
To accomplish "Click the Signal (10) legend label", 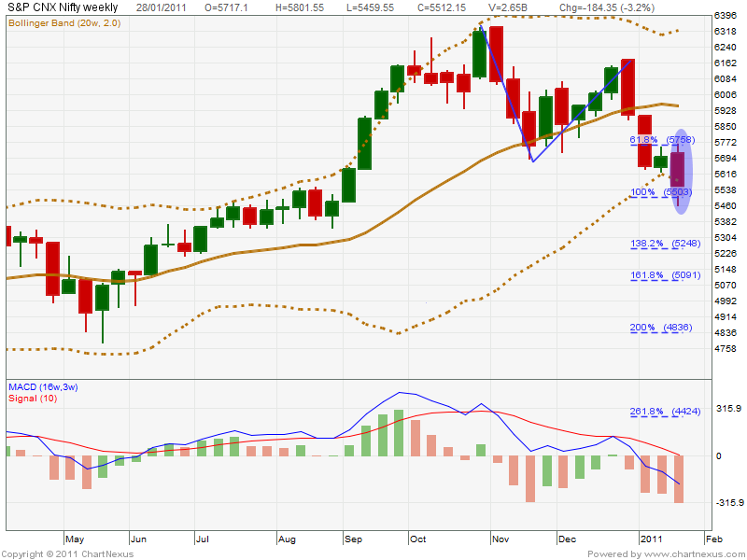I will pos(33,399).
